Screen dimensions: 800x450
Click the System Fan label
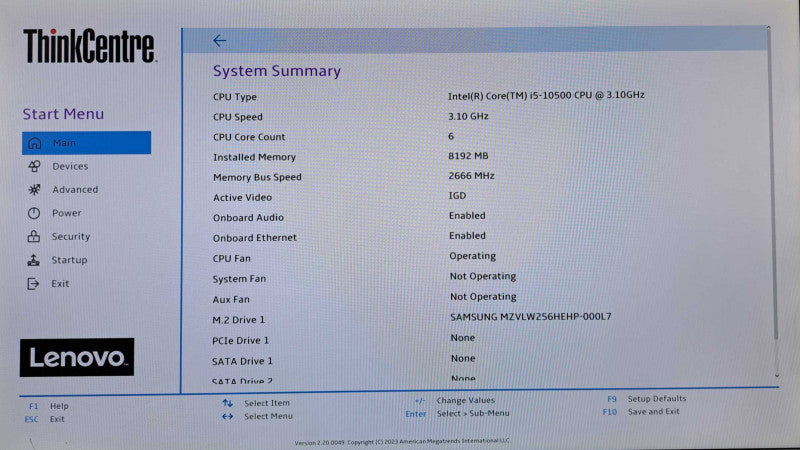tap(239, 279)
